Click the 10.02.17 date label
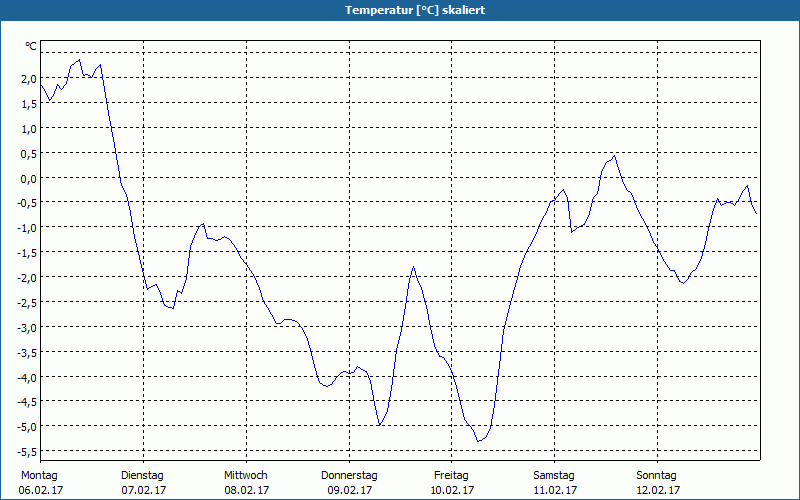This screenshot has width=800, height=500. [453, 490]
